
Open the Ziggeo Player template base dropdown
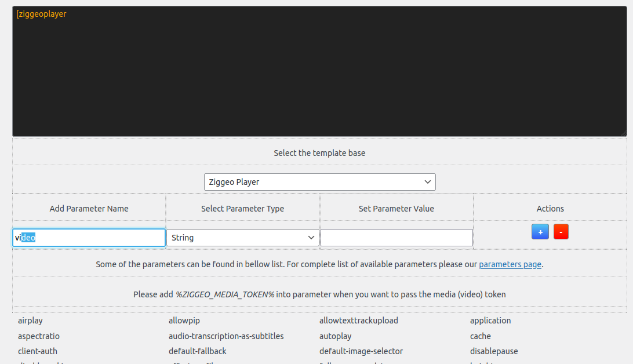click(320, 182)
